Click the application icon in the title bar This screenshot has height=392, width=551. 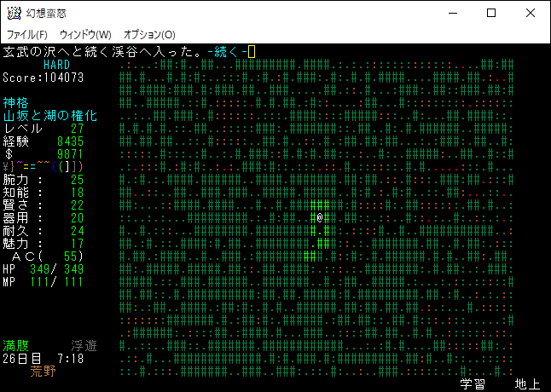(x=14, y=14)
